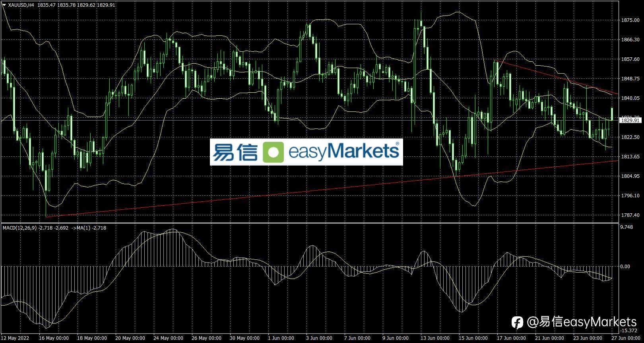Image resolution: width=644 pixels, height=343 pixels.
Task: Select time axis label "17 Jun 00:00"
Action: tap(512, 338)
